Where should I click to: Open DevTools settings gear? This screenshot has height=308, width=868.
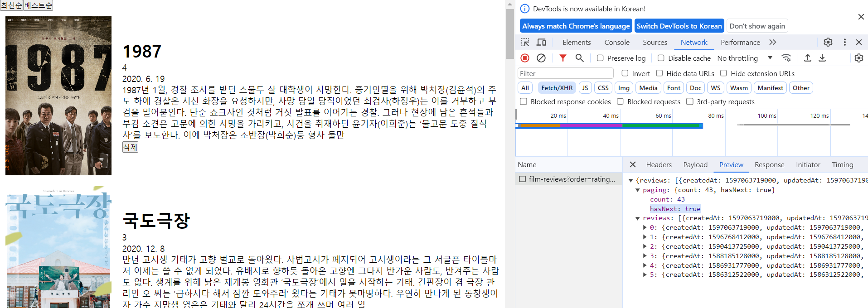pyautogui.click(x=828, y=42)
